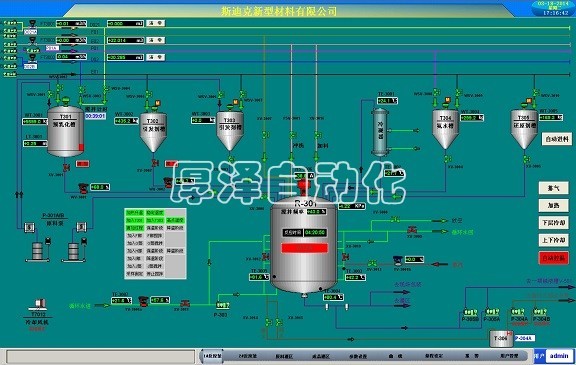Toggle the 蒸气 steam mode button

pos(554,188)
